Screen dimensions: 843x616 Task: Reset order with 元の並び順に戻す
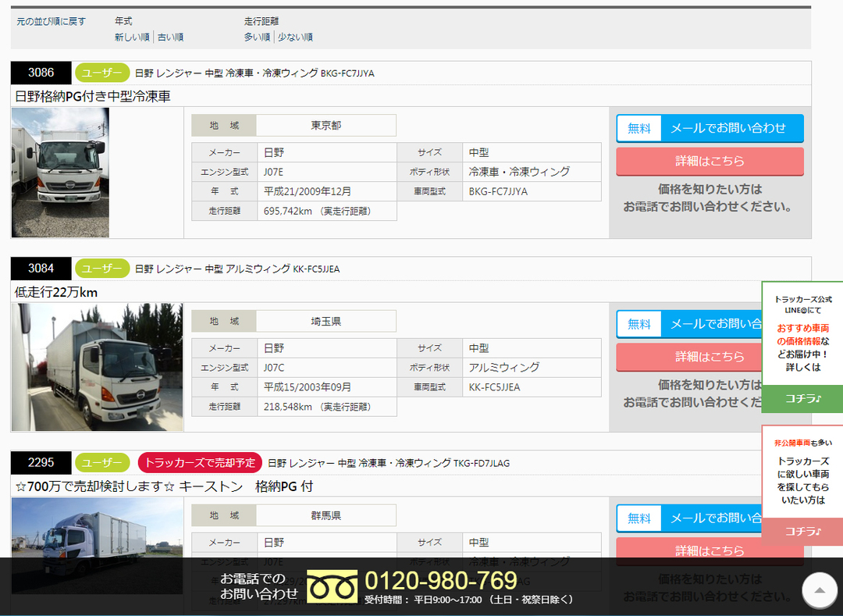pyautogui.click(x=51, y=22)
